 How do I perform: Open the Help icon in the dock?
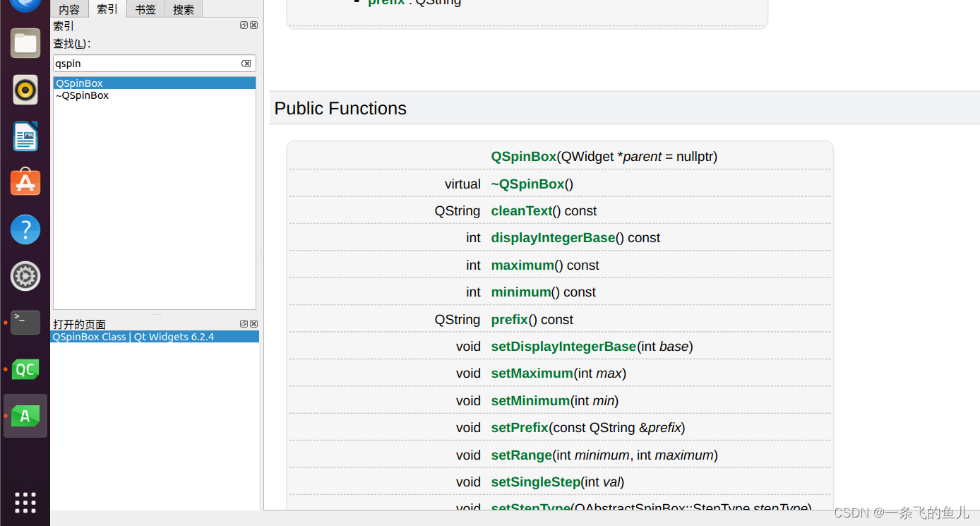pyautogui.click(x=25, y=229)
